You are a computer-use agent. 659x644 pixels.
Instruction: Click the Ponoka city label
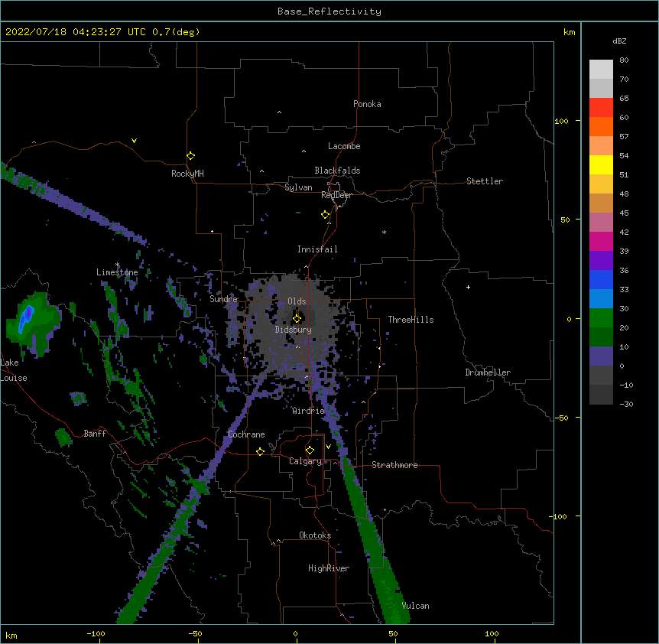[x=367, y=104]
